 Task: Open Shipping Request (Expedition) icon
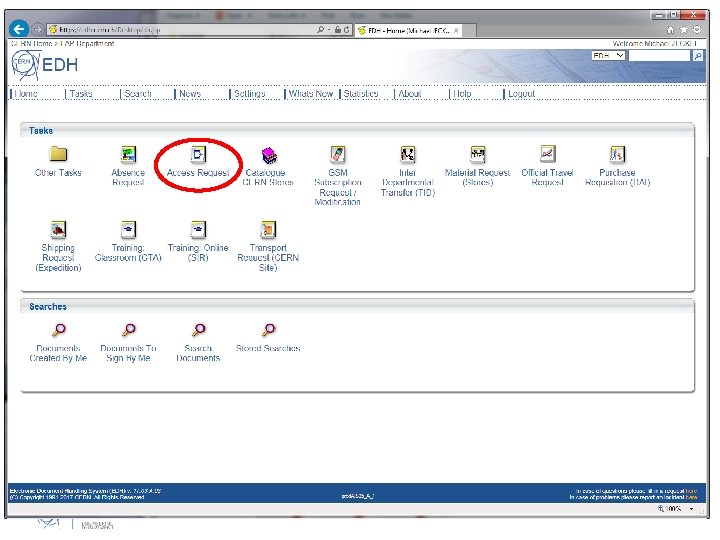tap(58, 229)
